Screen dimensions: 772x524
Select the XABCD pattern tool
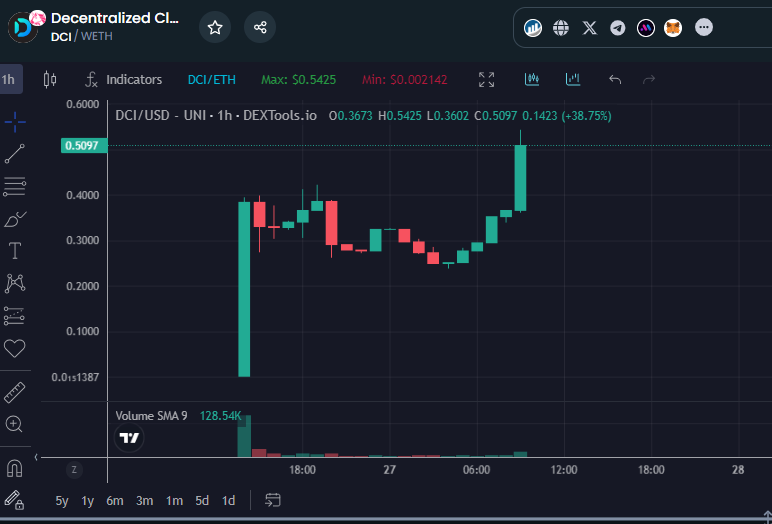click(x=15, y=283)
